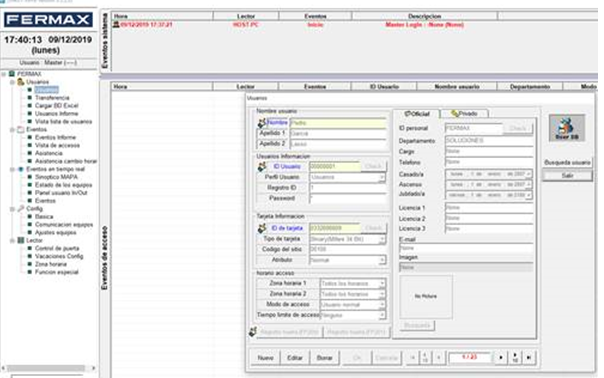
Task: Go to the last user record
Action: pyautogui.click(x=529, y=358)
